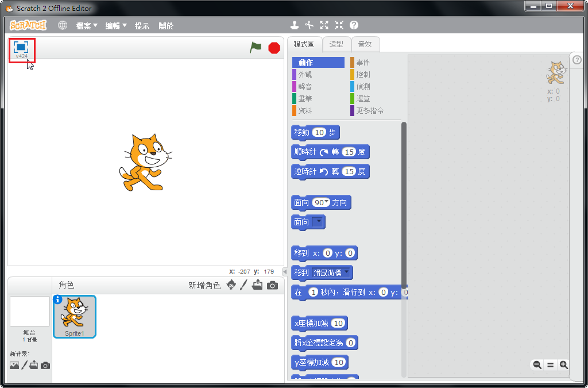Switch stage to full screen mode
This screenshot has height=388, width=588.
coord(21,47)
